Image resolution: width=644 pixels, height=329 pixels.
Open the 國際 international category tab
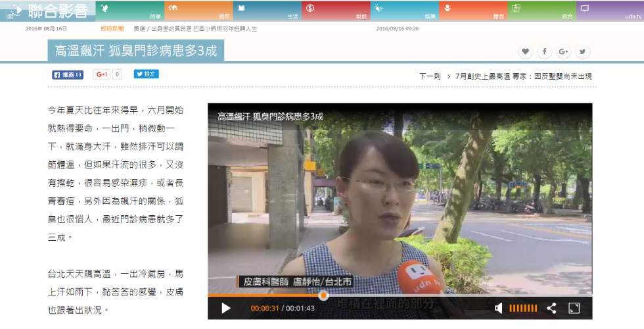[198, 11]
